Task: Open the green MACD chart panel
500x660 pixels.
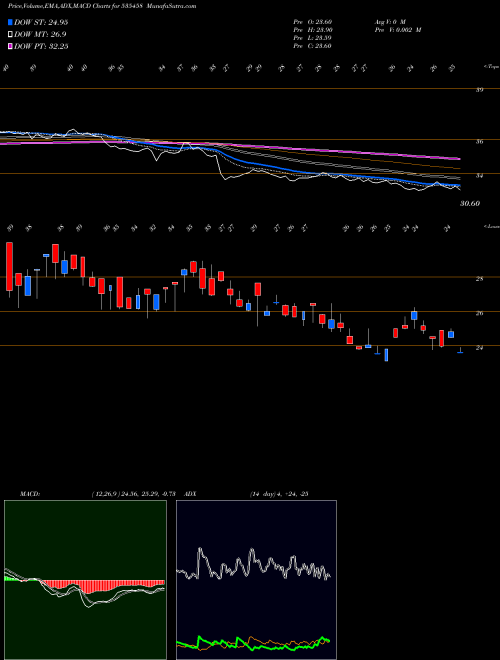Action: coord(85,580)
